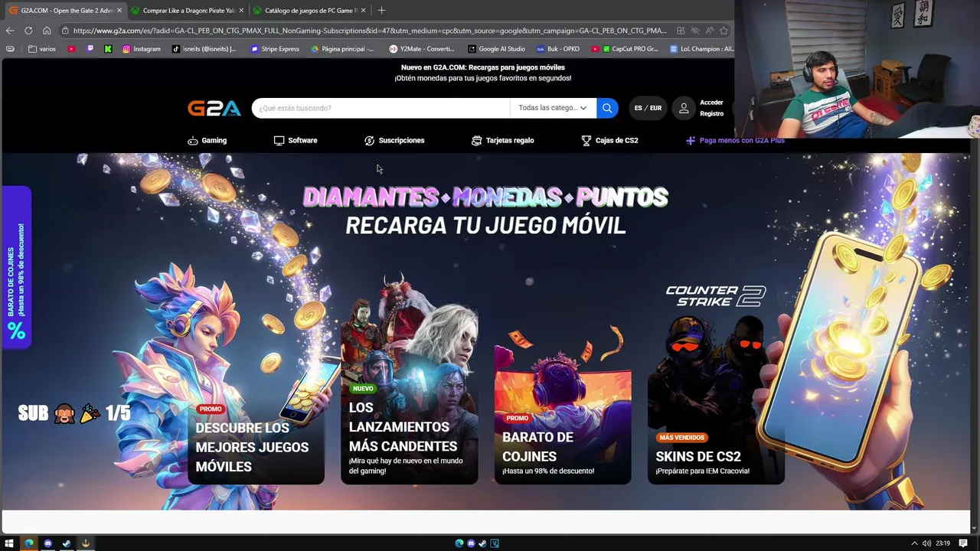Click the Gaming controller icon
Screen dimensions: 980x551
point(193,141)
